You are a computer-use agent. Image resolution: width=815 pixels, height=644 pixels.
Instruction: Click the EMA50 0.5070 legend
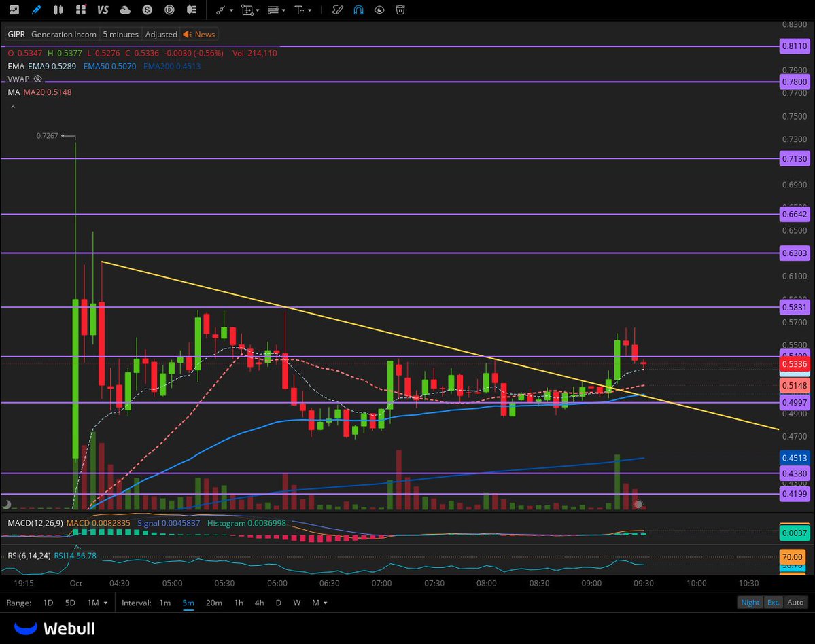coord(109,66)
